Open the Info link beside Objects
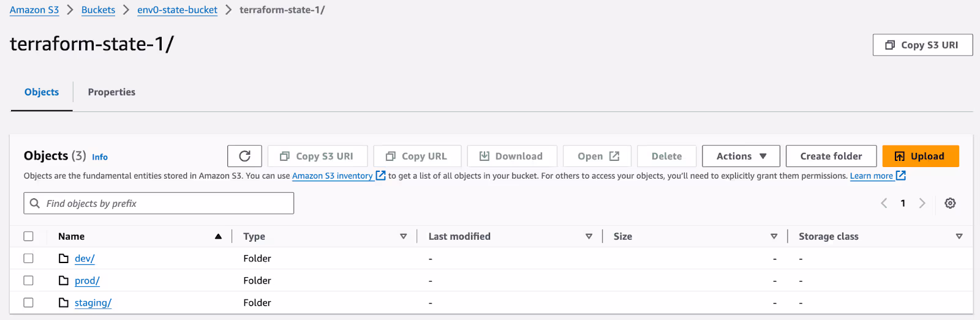This screenshot has height=320, width=980. click(100, 157)
